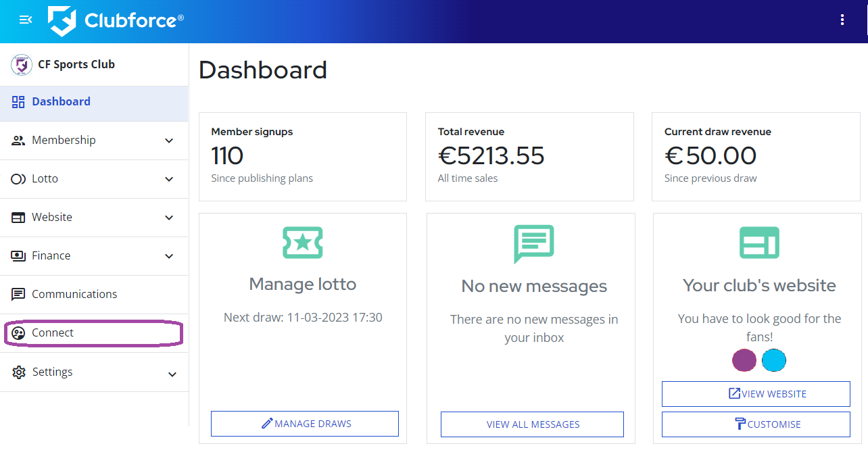Open the Communications menu item
Screen dimensions: 868x469
pyautogui.click(x=94, y=295)
